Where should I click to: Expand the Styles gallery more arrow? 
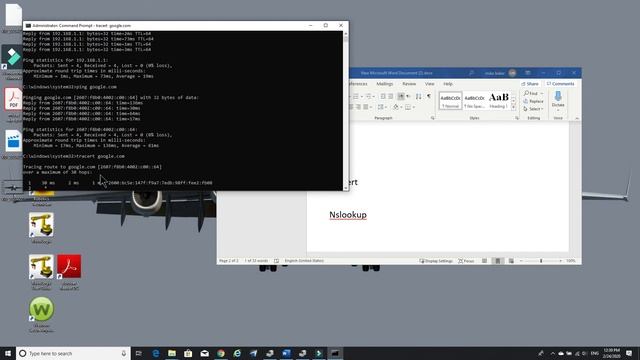point(513,107)
